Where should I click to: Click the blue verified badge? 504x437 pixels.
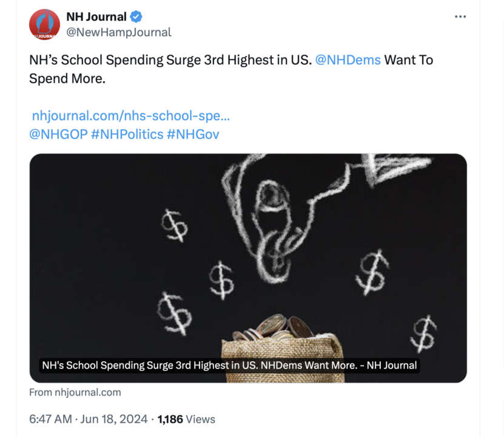(x=137, y=16)
